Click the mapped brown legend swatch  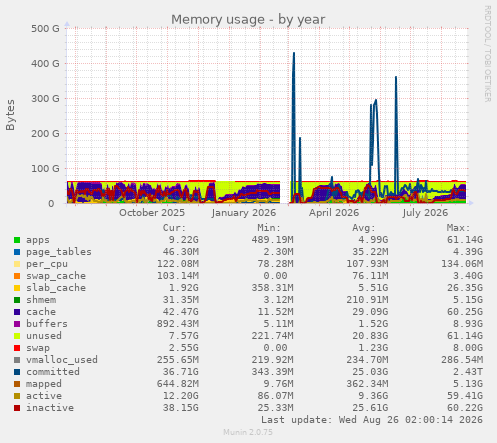17,384
